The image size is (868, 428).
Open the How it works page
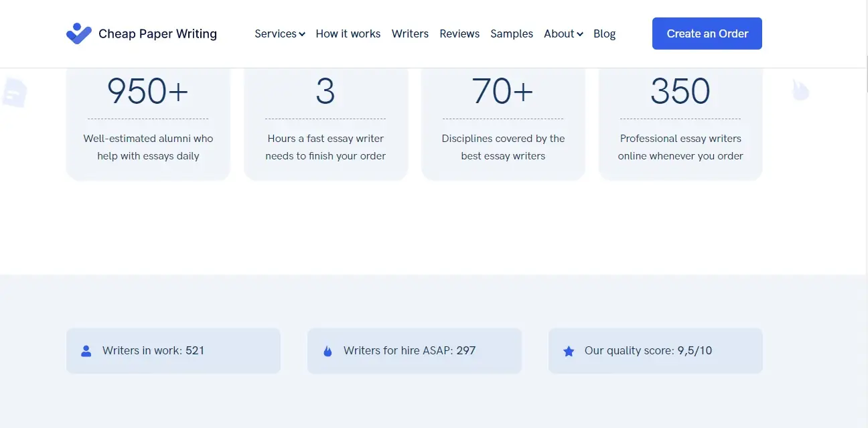point(348,33)
